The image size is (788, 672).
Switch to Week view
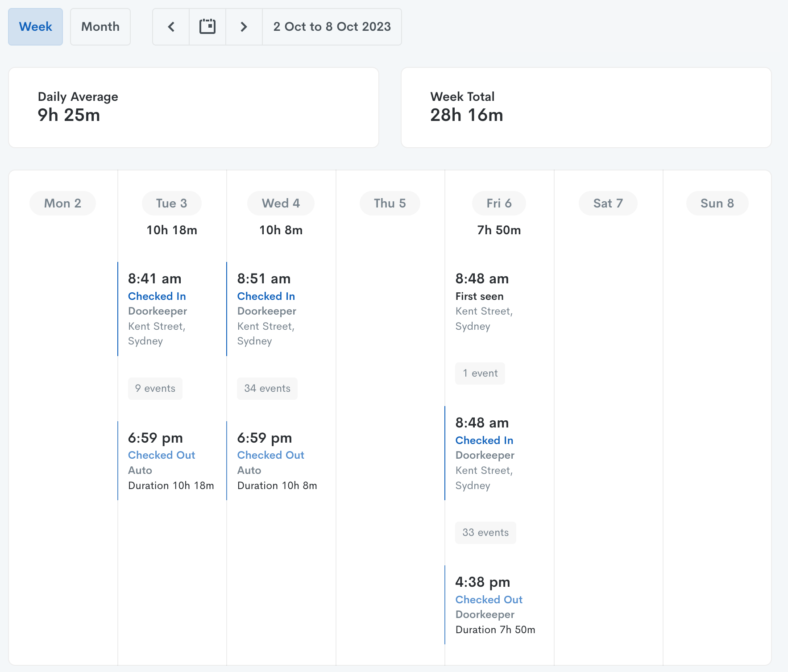click(36, 27)
